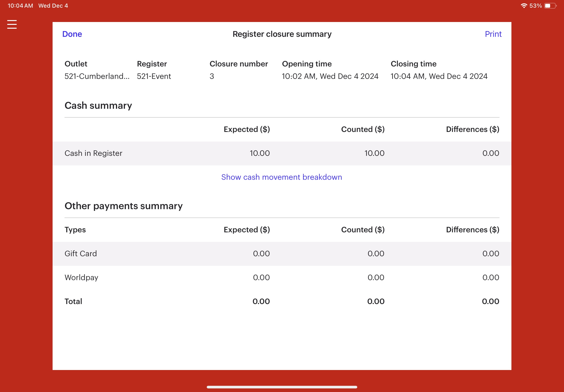
Task: Tap Gift Card differences amount
Action: point(491,253)
